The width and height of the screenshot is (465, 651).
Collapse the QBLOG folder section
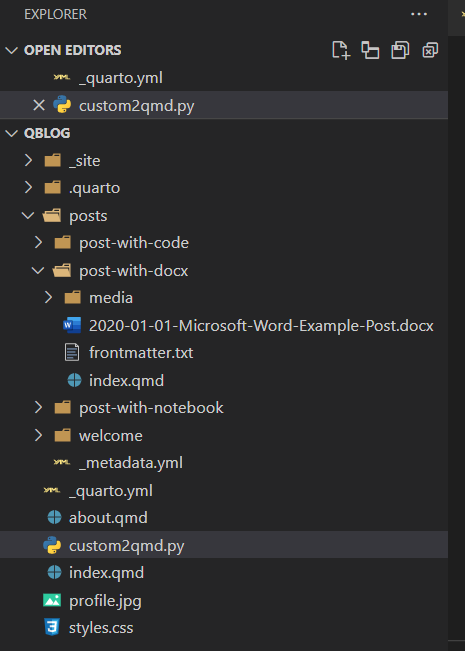point(12,133)
